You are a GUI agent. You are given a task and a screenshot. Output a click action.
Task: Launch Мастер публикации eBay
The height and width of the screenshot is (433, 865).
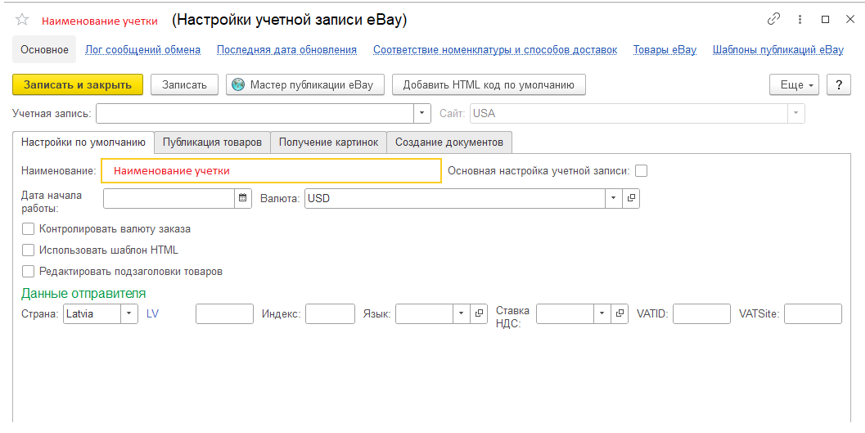[x=305, y=85]
